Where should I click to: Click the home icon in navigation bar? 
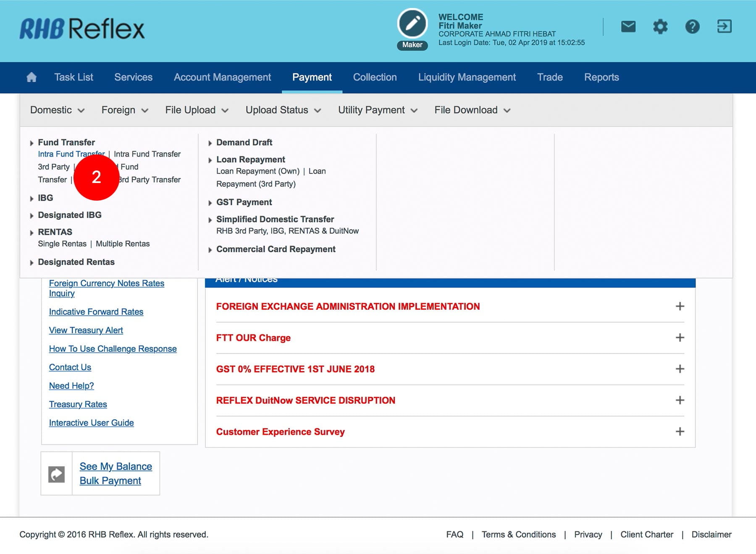pos(31,77)
